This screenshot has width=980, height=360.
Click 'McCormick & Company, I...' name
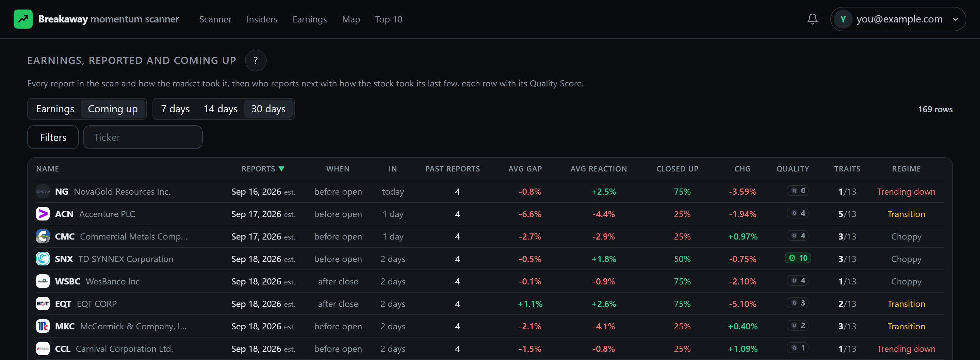[x=133, y=326]
